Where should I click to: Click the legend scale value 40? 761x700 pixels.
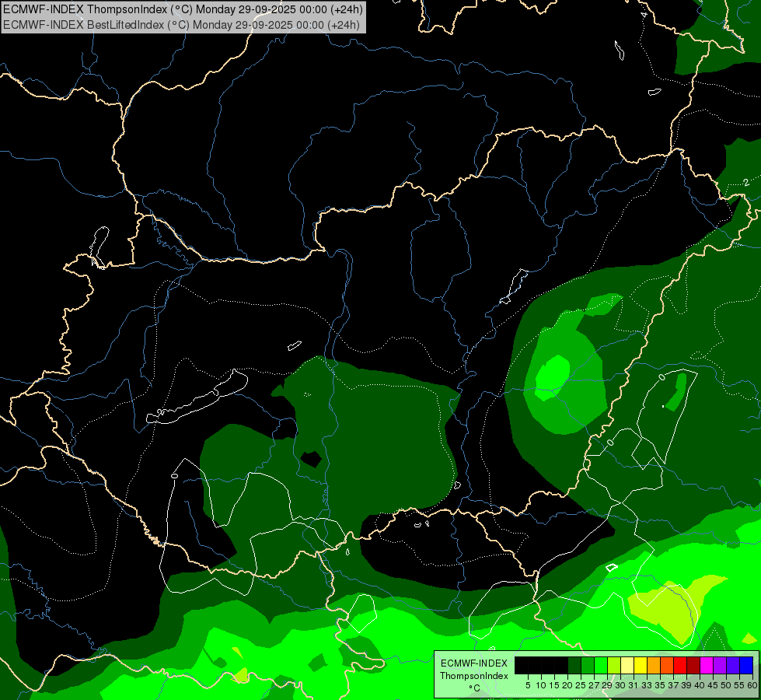[x=700, y=685]
